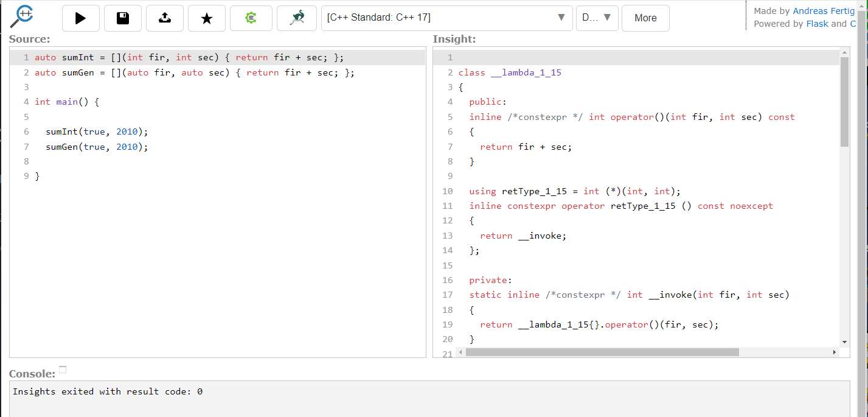Place cursor on source line 7 sumGen call
This screenshot has width=868, height=417.
click(x=97, y=147)
